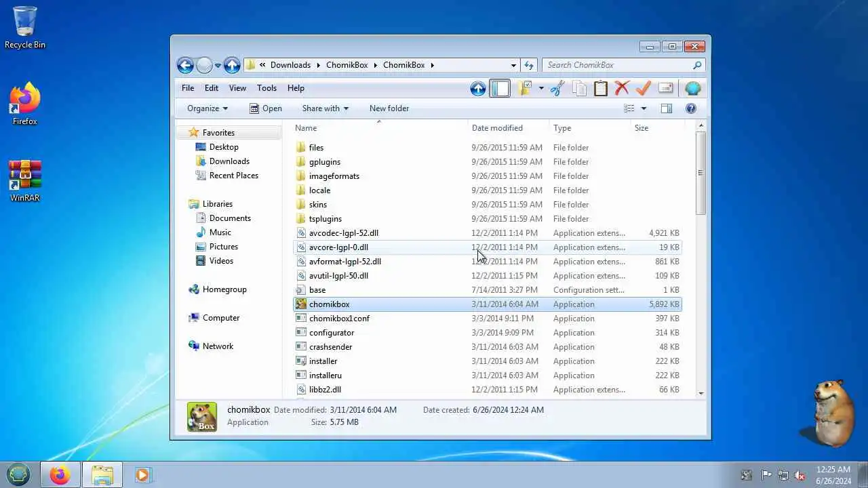The width and height of the screenshot is (868, 488).
Task: Open the Organize dropdown
Action: [208, 108]
